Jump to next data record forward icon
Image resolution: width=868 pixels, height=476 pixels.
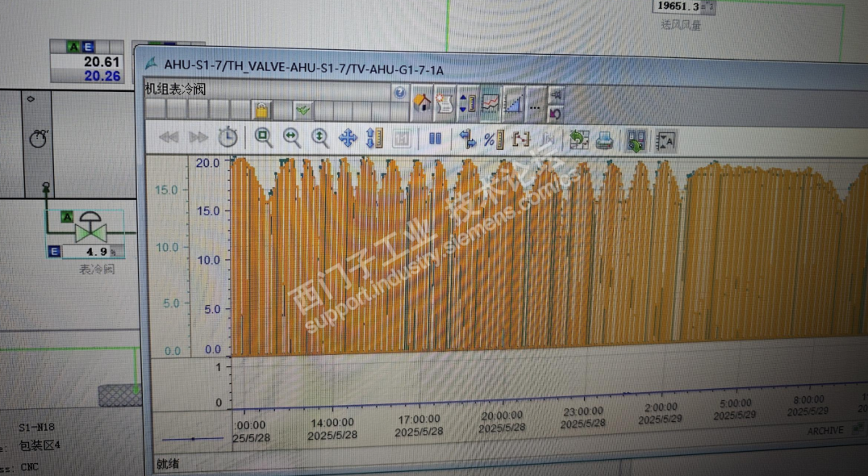coord(198,137)
